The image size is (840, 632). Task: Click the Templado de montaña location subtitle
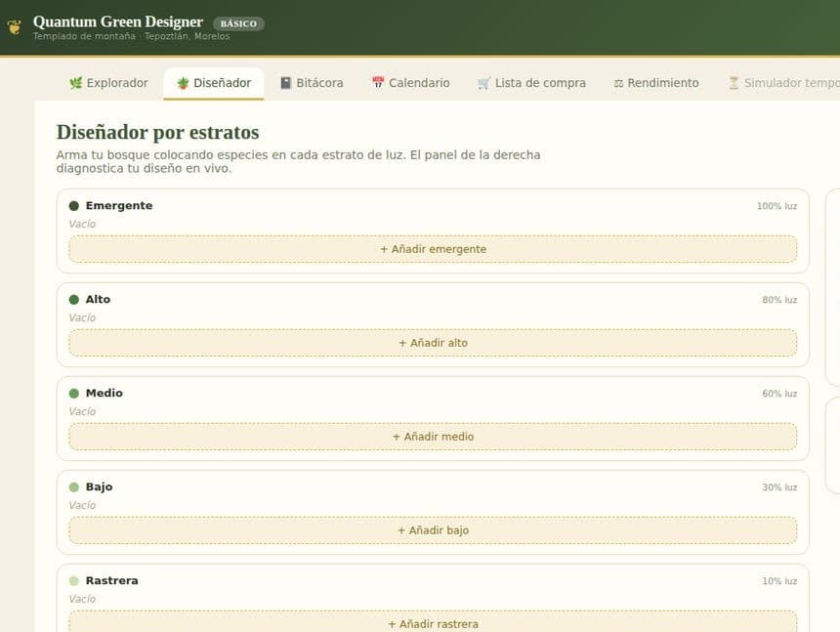(x=131, y=36)
